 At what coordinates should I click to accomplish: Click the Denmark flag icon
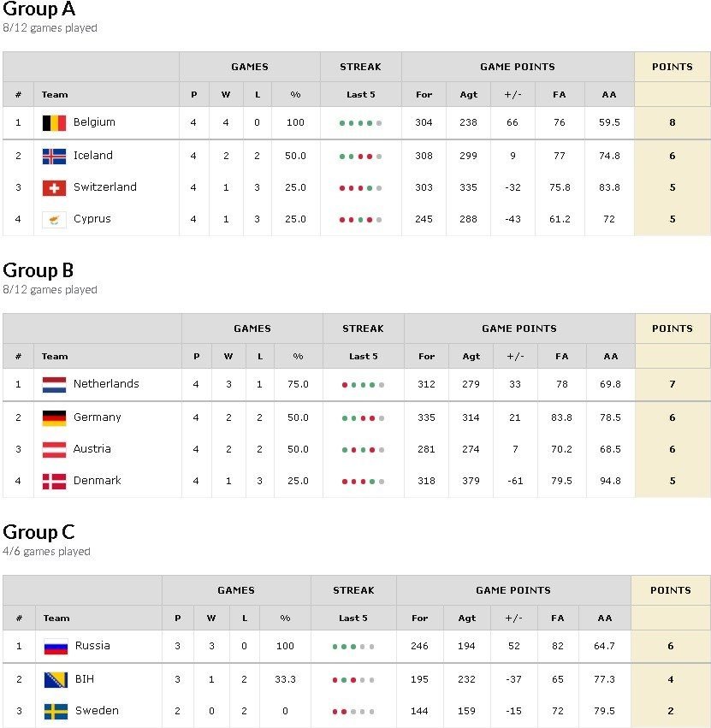(x=54, y=482)
